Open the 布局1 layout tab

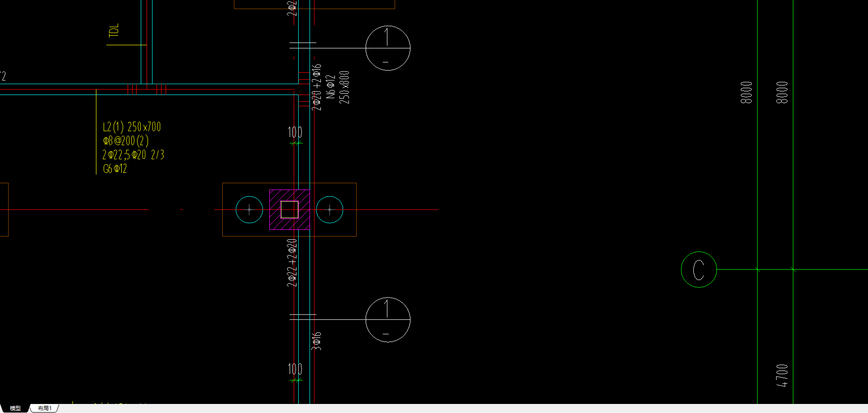(x=44, y=408)
